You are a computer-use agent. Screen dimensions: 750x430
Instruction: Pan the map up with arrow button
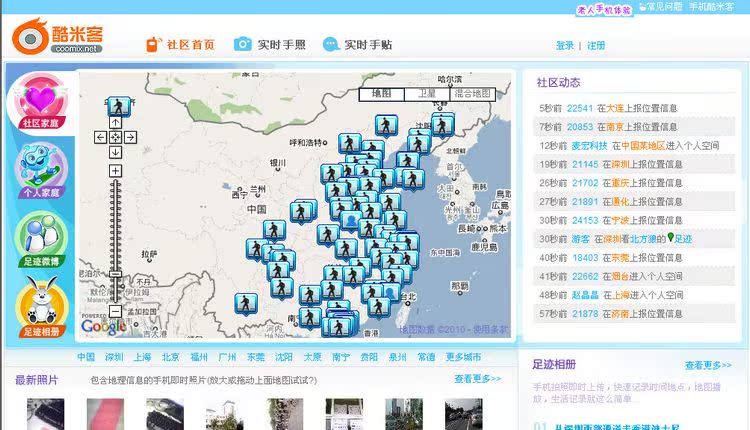pos(116,121)
